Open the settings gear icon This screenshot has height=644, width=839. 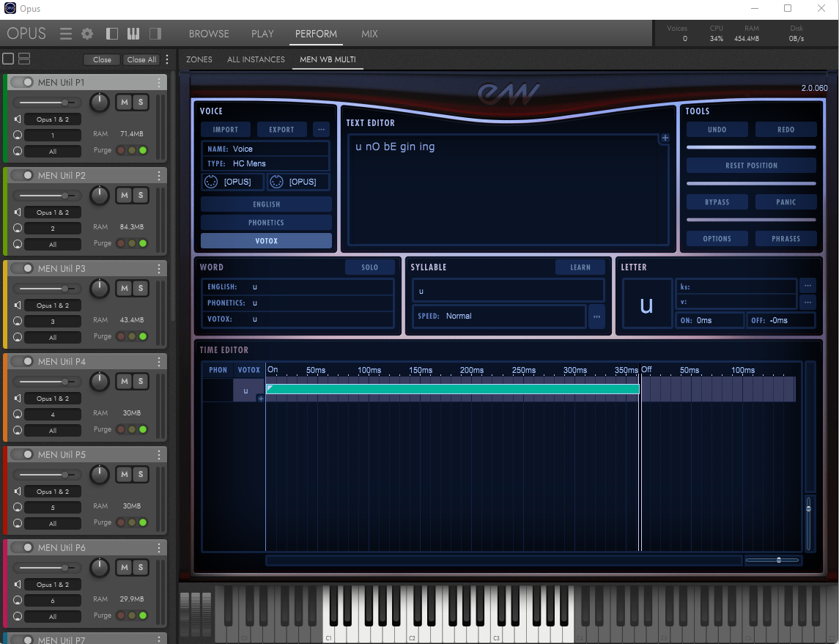87,34
